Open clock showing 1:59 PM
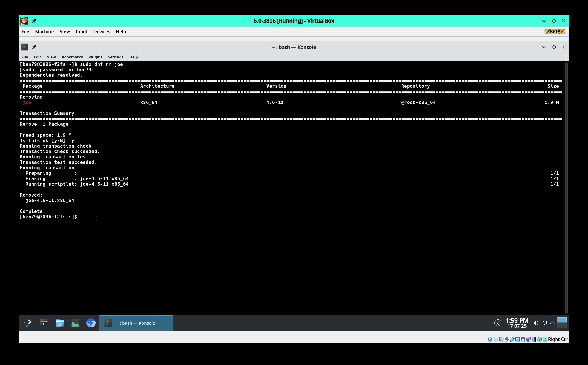The width and height of the screenshot is (588, 365). pos(517,323)
